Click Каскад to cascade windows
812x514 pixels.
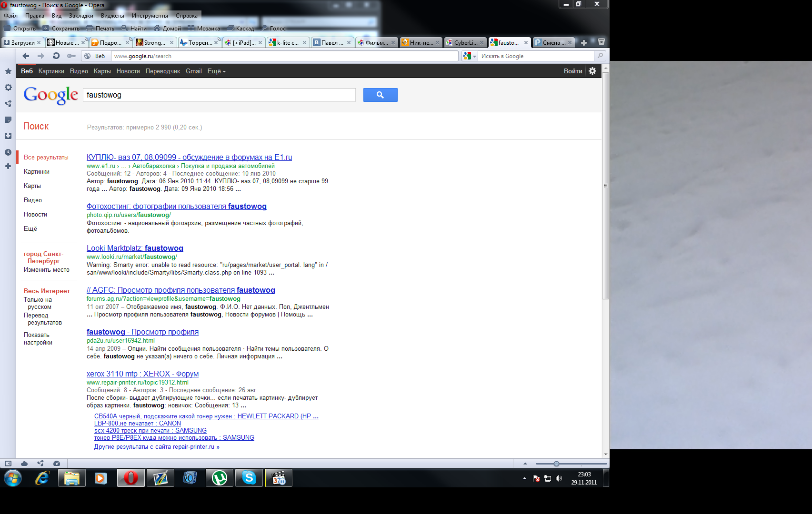point(241,29)
